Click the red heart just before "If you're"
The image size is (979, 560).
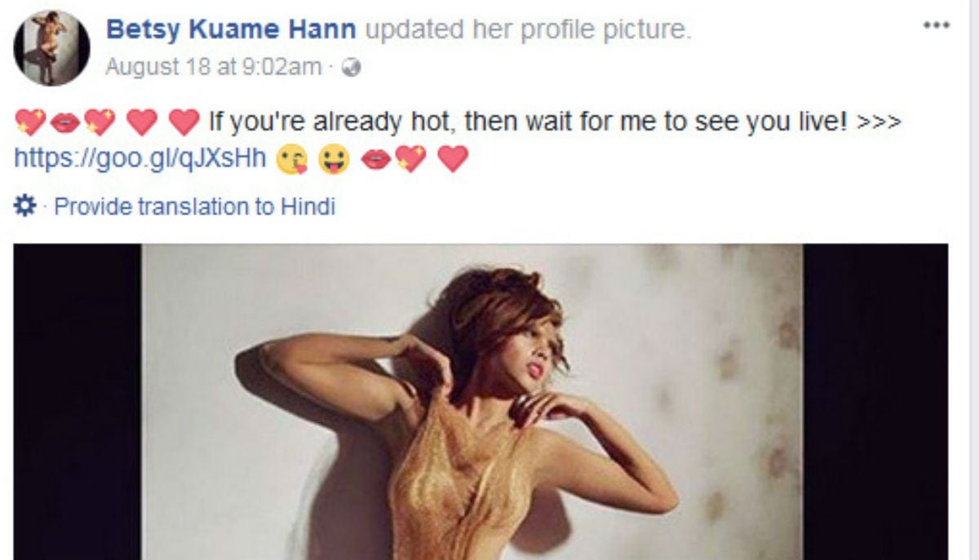184,123
